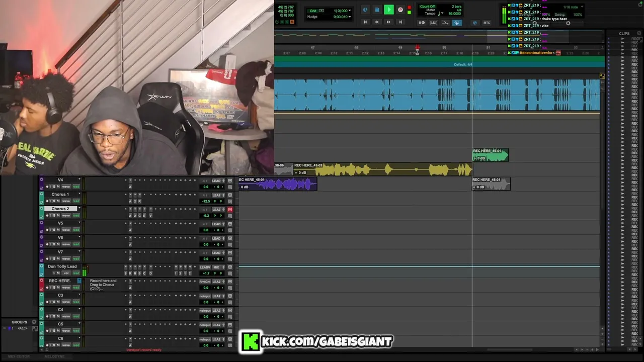Click the Fast Forward transport button
The image size is (644, 362).
click(x=388, y=22)
